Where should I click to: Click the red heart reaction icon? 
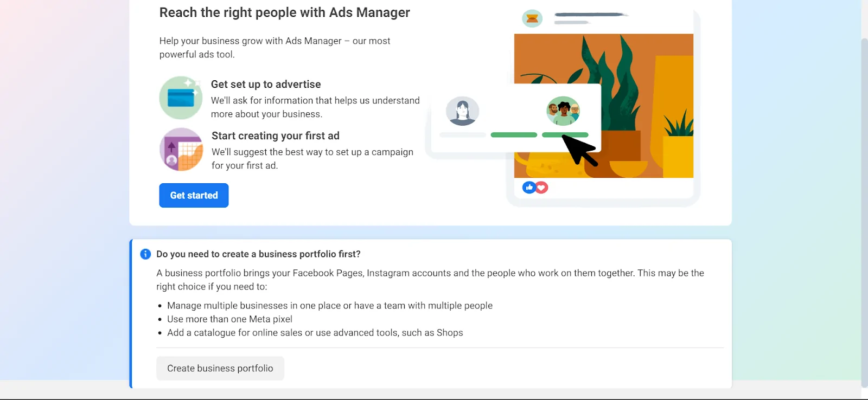541,188
